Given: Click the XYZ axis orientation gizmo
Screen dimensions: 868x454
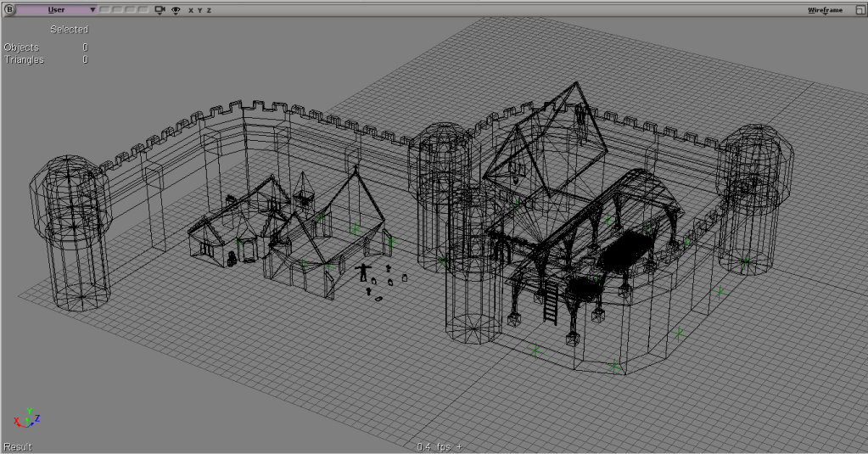Looking at the screenshot, I should click(27, 418).
